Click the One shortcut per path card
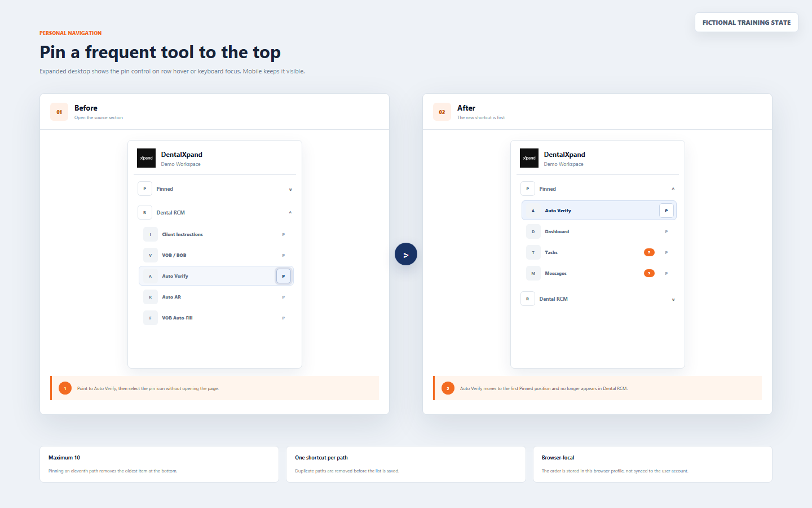 [406, 464]
